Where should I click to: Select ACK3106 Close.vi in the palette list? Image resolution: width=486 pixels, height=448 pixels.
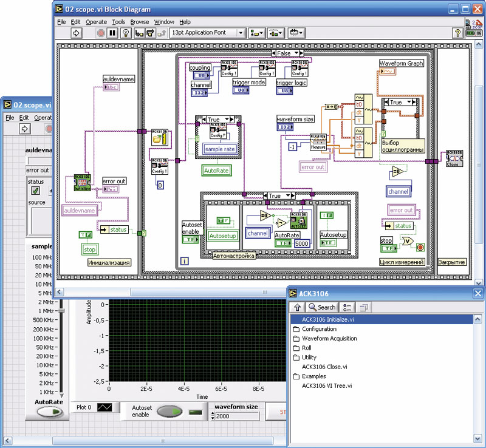click(x=325, y=367)
